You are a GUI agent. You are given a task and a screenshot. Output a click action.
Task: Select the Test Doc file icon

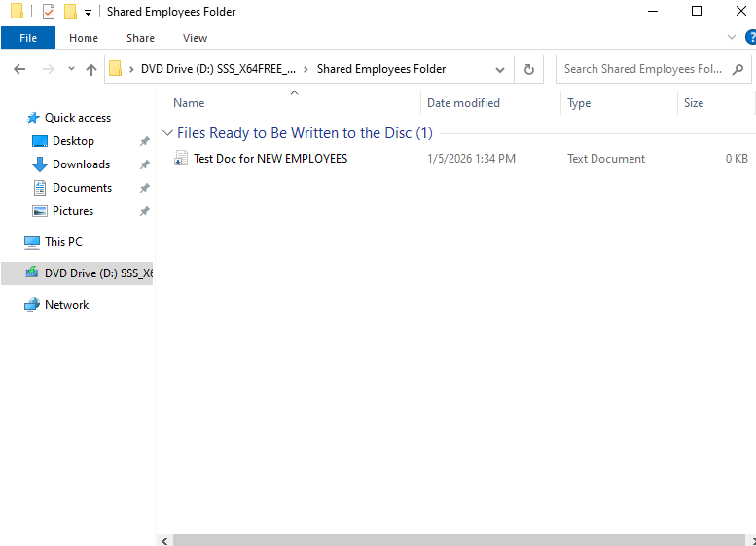click(x=181, y=159)
